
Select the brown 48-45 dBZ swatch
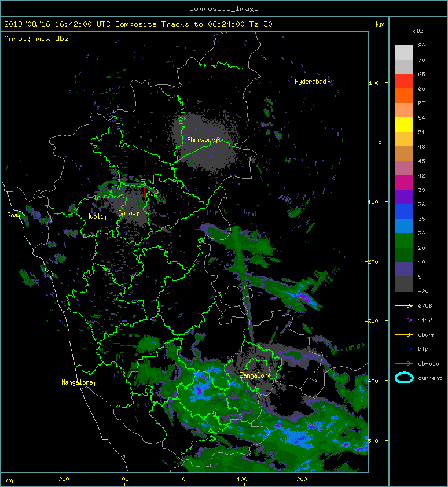[404, 154]
